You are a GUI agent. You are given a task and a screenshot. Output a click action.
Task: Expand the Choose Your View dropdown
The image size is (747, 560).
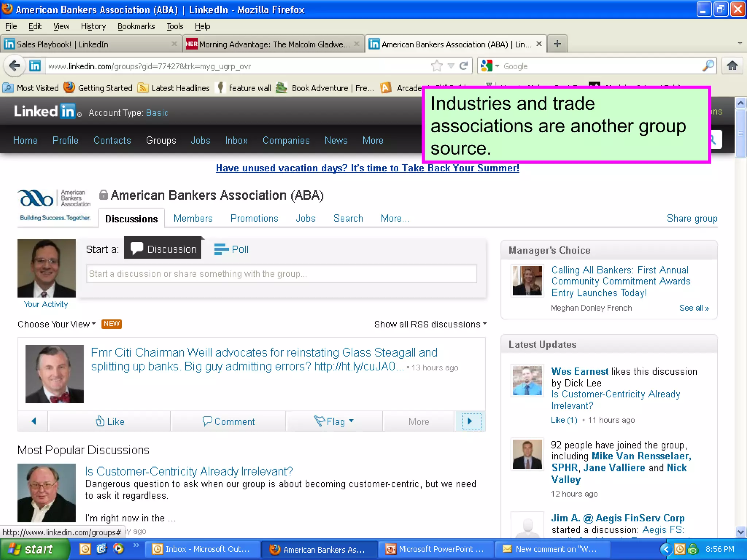[57, 324]
